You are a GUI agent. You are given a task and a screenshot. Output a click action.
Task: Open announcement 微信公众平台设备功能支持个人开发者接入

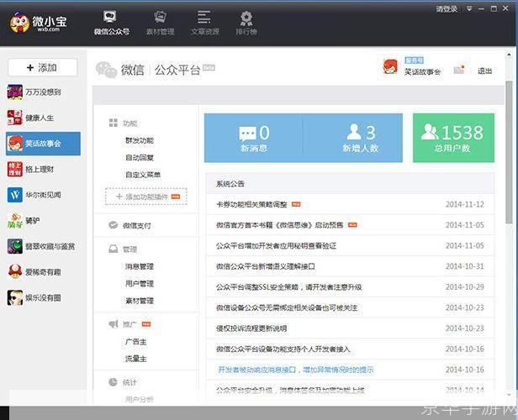(283, 349)
